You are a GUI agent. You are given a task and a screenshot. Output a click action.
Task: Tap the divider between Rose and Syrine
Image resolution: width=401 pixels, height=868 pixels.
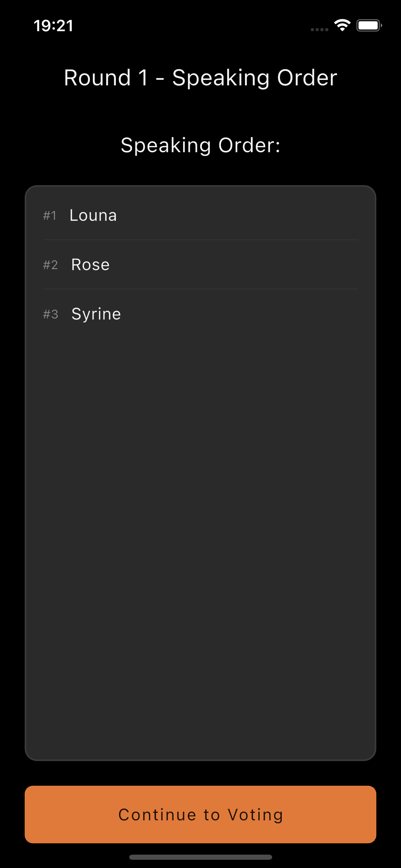click(x=200, y=289)
